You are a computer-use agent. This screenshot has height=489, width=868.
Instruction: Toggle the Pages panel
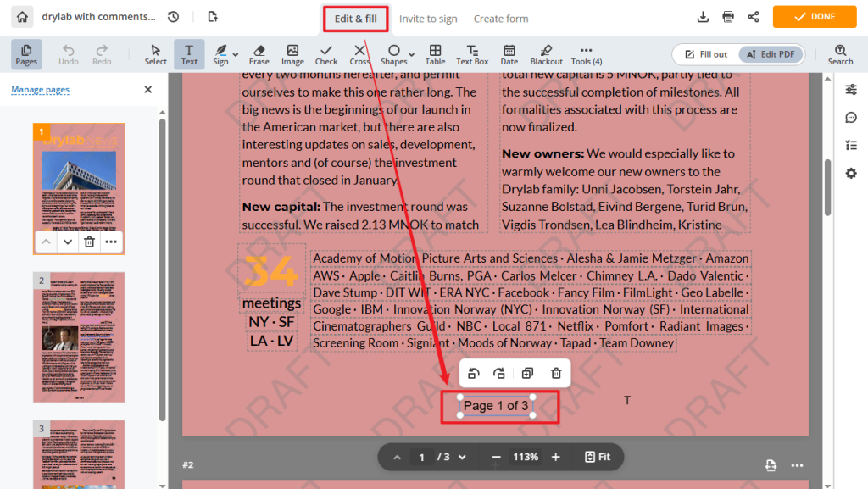point(26,54)
